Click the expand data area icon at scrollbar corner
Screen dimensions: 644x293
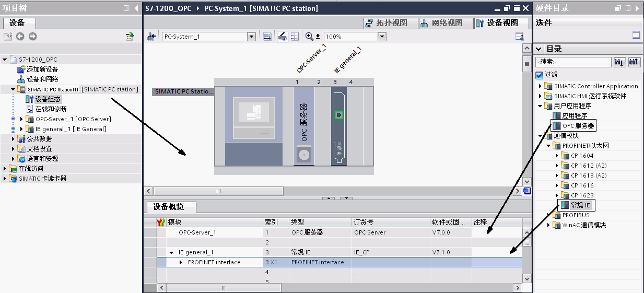coord(526,191)
